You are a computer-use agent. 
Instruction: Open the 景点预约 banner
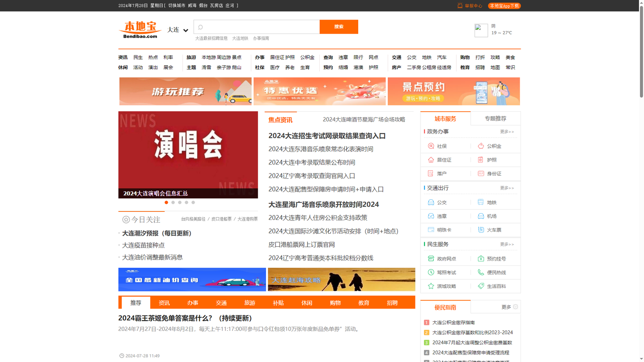454,91
